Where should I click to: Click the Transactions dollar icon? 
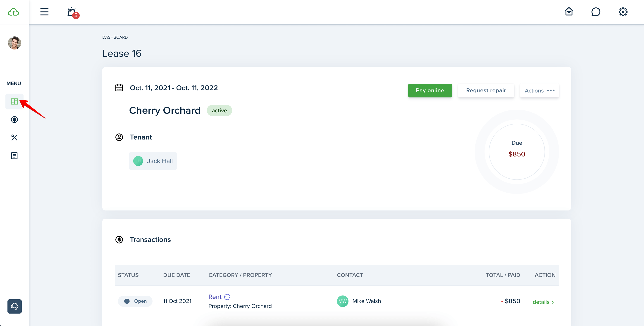119,240
